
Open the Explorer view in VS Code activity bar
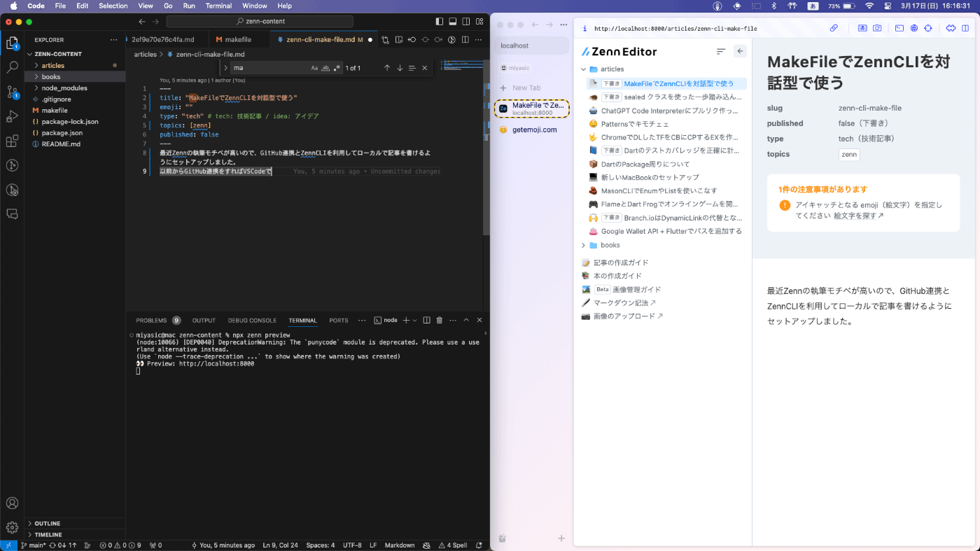click(12, 43)
